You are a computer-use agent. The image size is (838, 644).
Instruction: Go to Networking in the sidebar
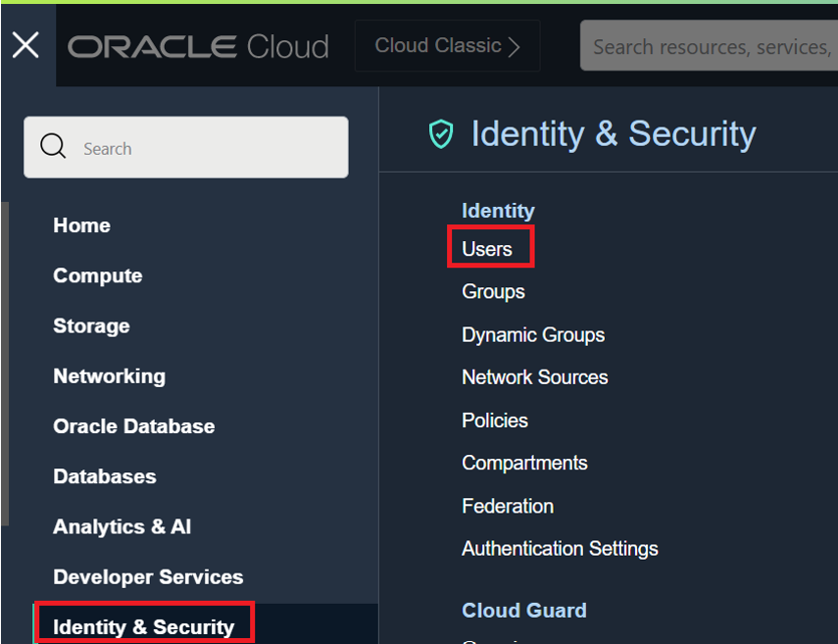point(109,376)
